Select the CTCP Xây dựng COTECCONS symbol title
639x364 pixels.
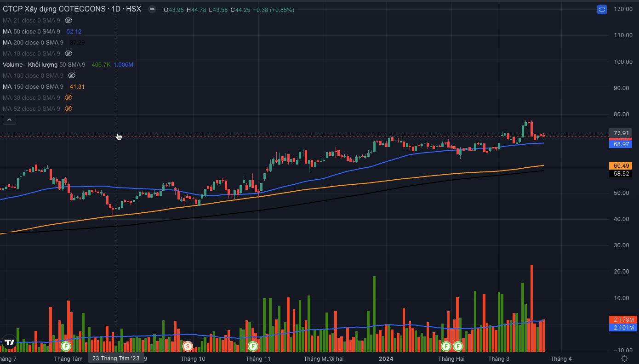[72, 10]
